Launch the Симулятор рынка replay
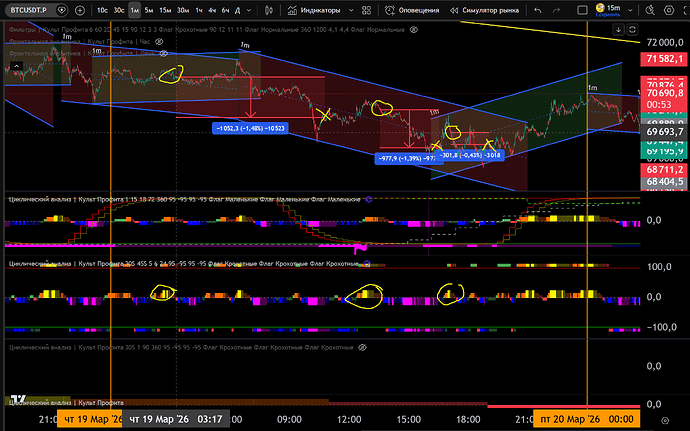 pos(489,9)
